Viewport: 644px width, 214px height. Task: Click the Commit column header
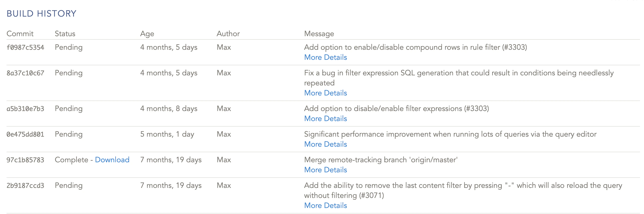(20, 34)
